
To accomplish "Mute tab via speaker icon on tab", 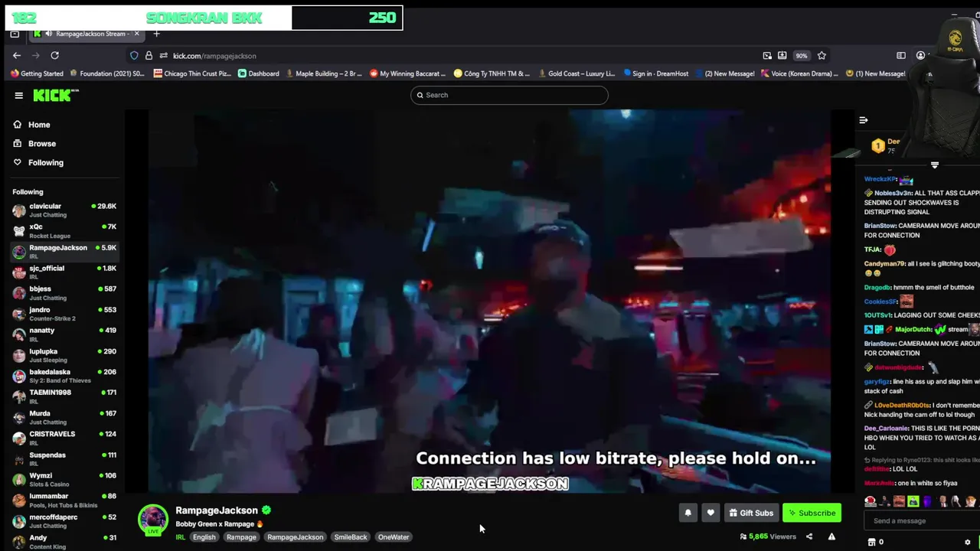I will pyautogui.click(x=49, y=34).
